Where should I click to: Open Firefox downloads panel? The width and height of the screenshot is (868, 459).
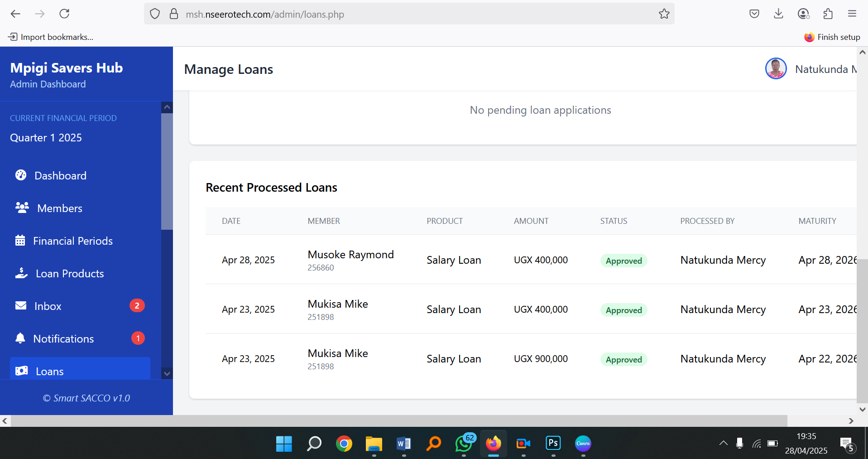click(778, 14)
